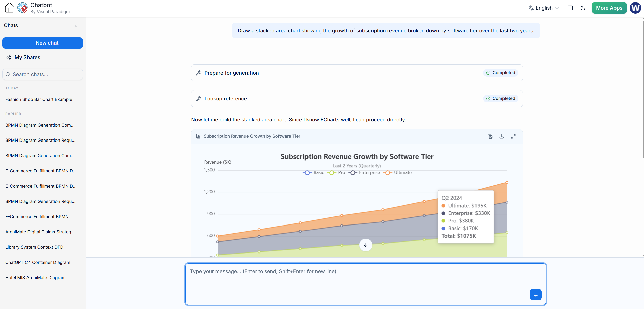This screenshot has height=309, width=644.
Task: Toggle Ultimate series in legend
Action: 398,173
